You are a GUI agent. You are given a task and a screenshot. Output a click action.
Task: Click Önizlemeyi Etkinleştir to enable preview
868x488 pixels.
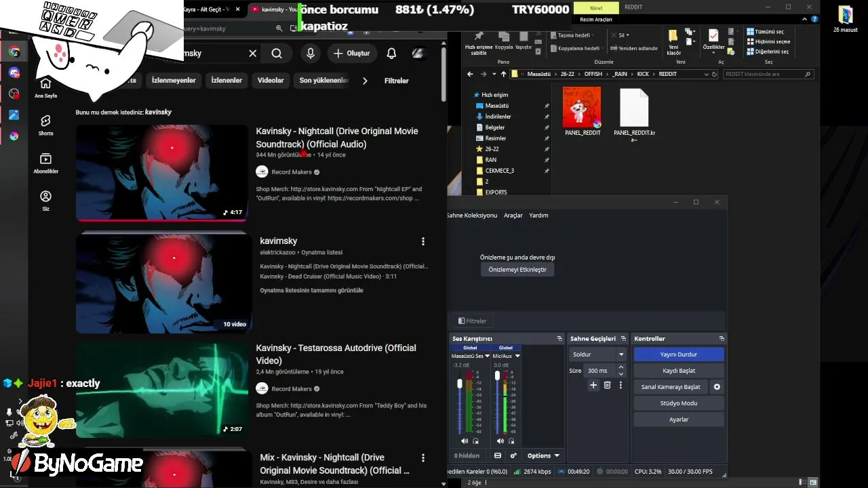[x=517, y=270]
